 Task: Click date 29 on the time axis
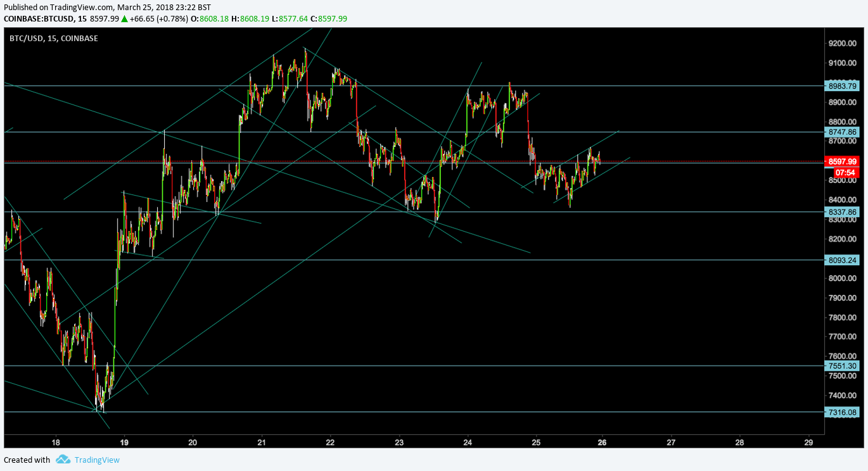808,443
